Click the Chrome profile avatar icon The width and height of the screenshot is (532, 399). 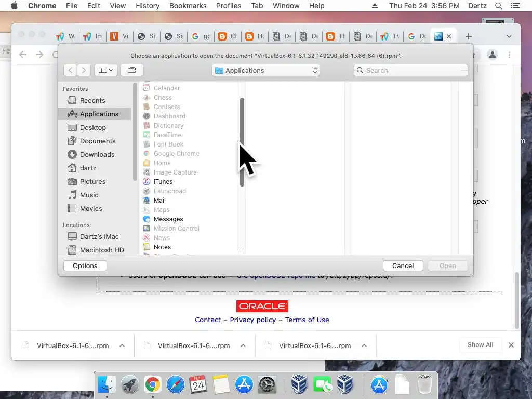[x=493, y=55]
